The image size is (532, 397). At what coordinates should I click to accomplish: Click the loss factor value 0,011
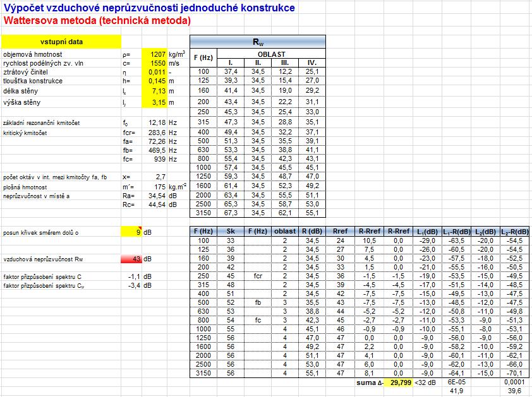tap(154, 72)
